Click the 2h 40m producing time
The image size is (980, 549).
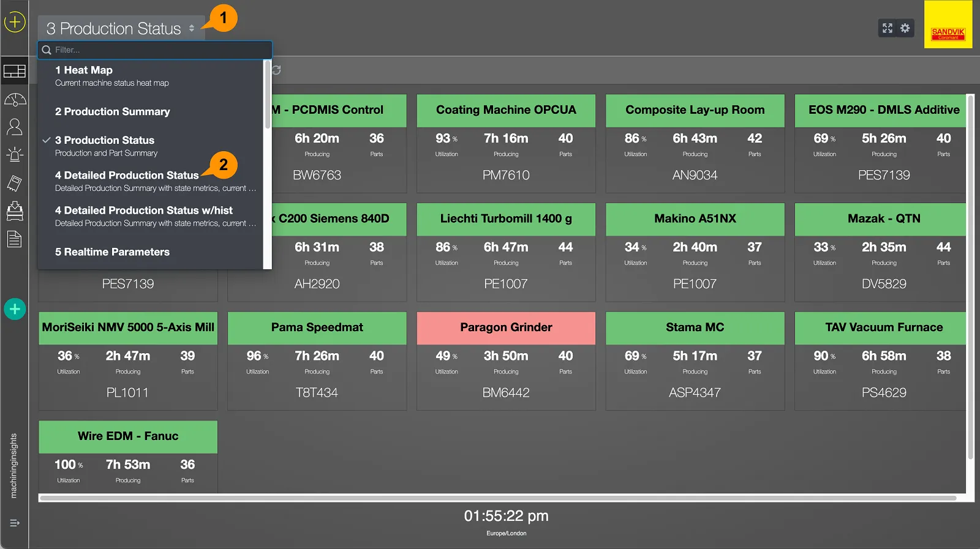[x=695, y=247]
